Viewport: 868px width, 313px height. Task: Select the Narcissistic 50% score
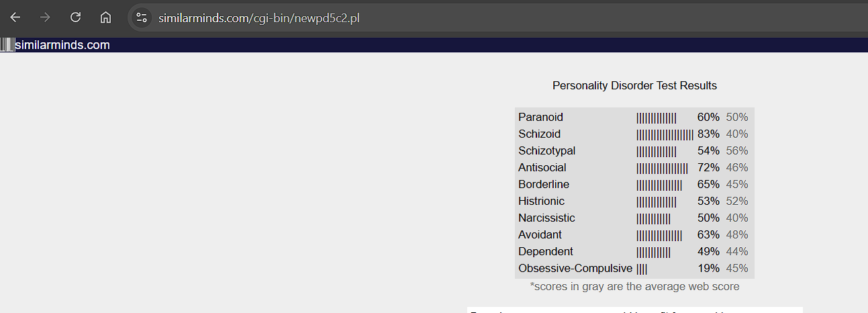click(x=708, y=218)
